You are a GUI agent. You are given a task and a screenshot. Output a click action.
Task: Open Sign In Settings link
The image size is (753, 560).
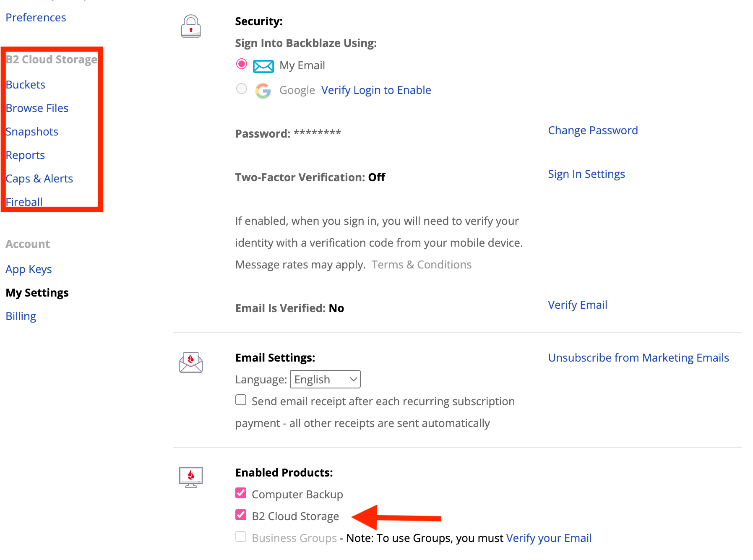pos(586,174)
